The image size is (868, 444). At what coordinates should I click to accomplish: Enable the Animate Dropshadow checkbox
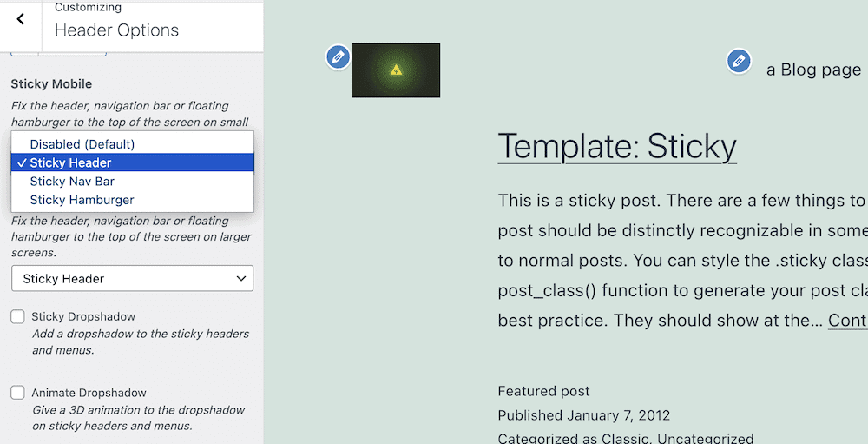18,393
